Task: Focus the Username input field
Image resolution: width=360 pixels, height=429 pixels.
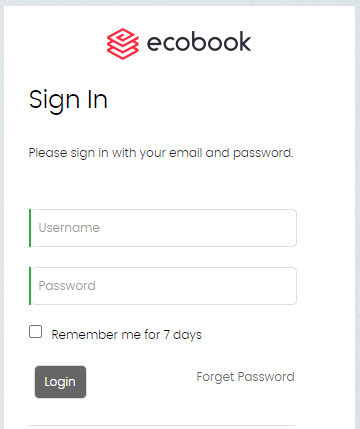Action: pos(164,228)
